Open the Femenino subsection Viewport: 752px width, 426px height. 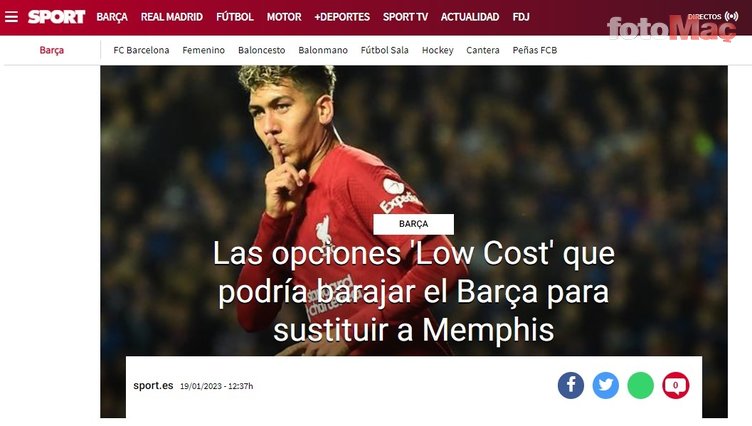click(x=203, y=50)
